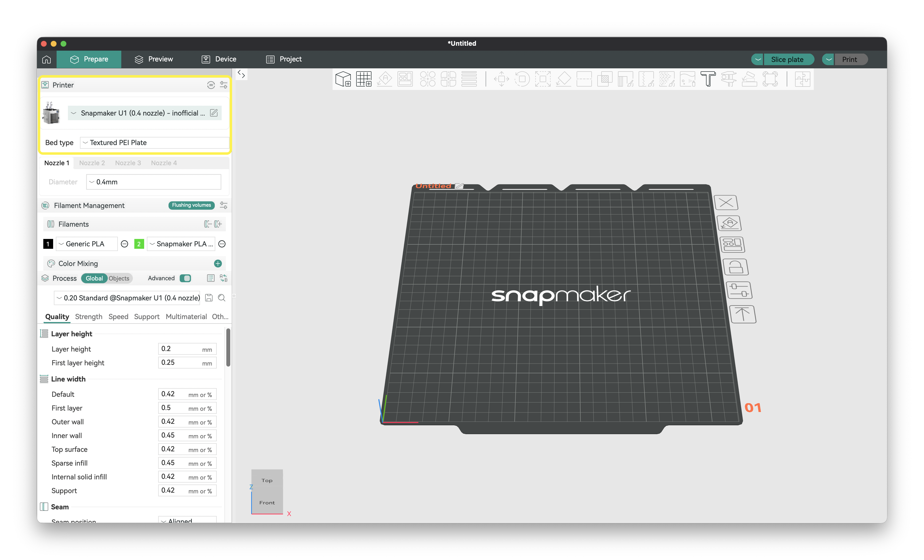The image size is (924, 560).
Task: Toggle the Advanced settings switch
Action: coord(185,278)
